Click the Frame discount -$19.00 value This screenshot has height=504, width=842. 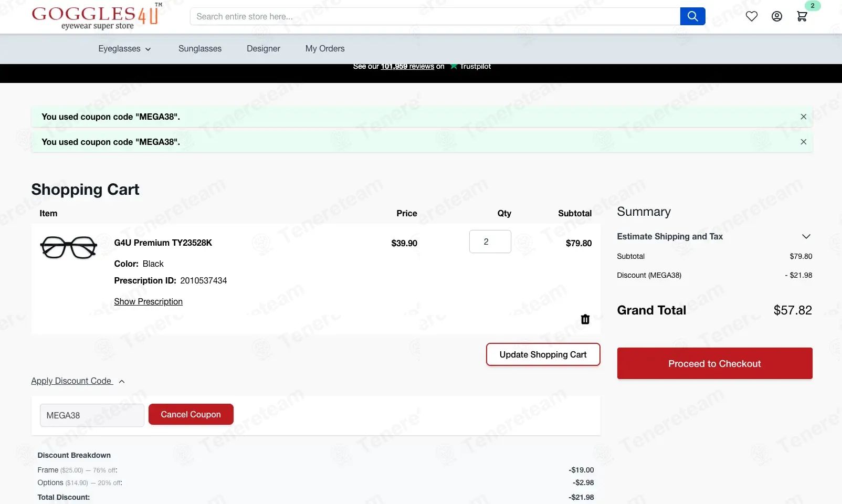click(x=581, y=470)
